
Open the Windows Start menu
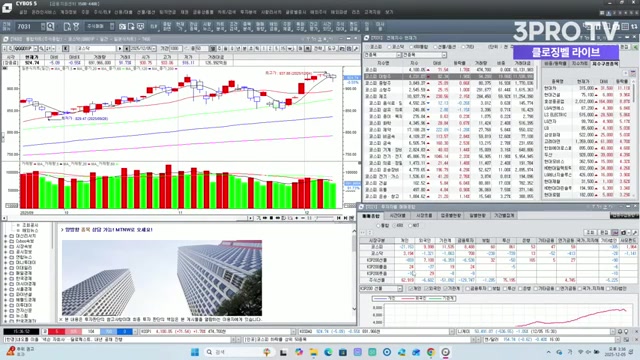click(x=195, y=352)
